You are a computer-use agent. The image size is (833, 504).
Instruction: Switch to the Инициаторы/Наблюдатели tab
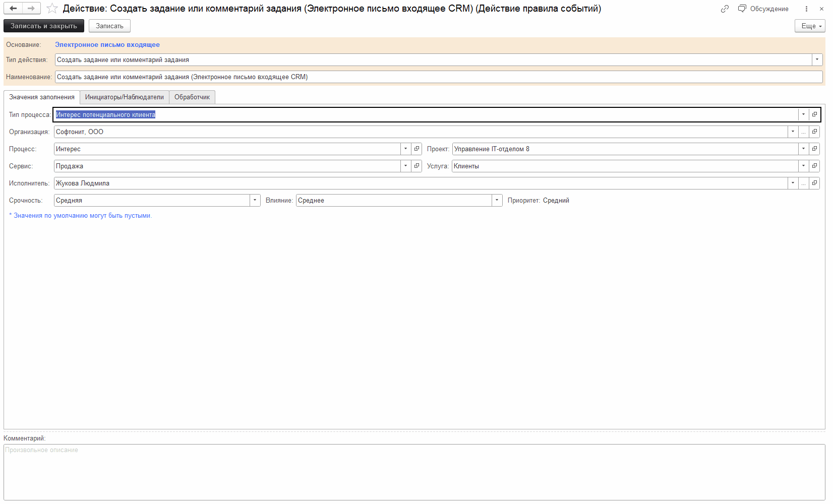(124, 97)
